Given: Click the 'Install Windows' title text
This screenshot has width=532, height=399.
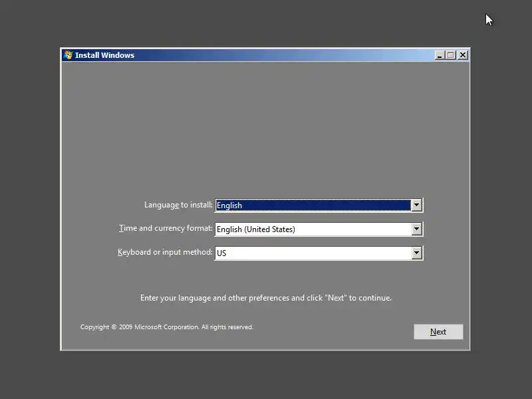Looking at the screenshot, I should (104, 55).
